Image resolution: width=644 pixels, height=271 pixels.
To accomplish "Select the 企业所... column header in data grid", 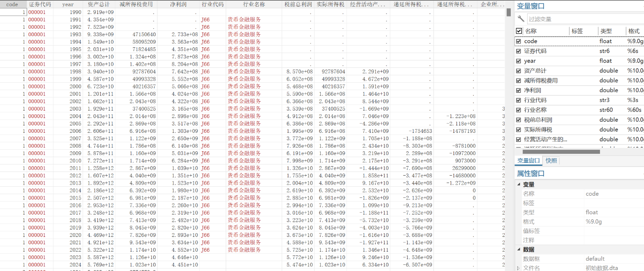I will [492, 4].
